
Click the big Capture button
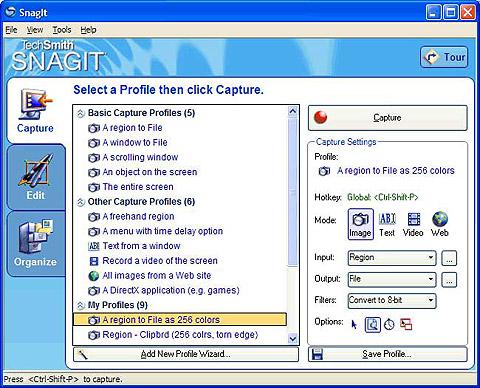click(388, 118)
